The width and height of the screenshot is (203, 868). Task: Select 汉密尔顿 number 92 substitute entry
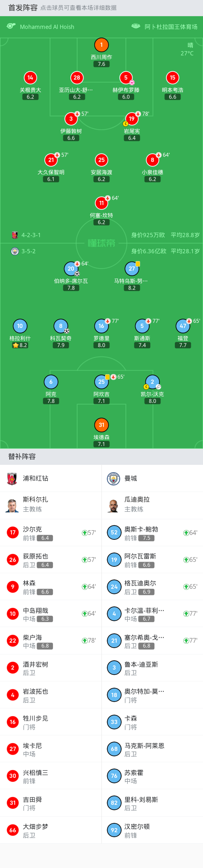pos(152,830)
